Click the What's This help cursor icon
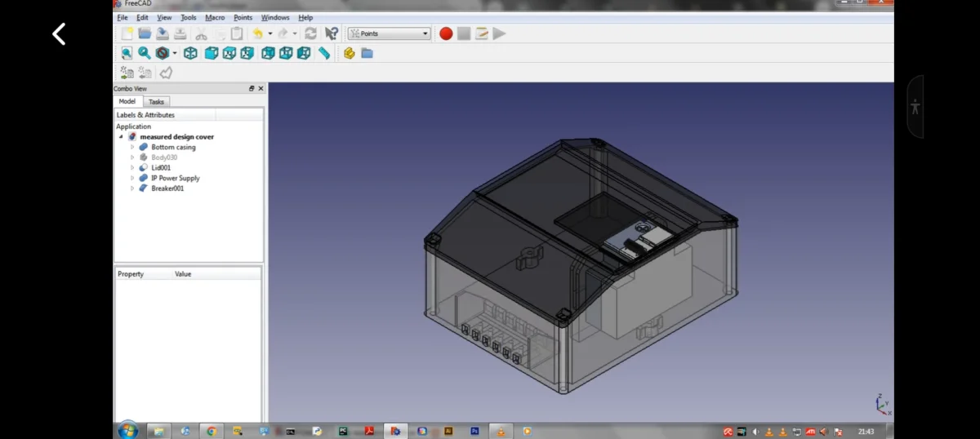Image resolution: width=980 pixels, height=439 pixels. pos(332,33)
